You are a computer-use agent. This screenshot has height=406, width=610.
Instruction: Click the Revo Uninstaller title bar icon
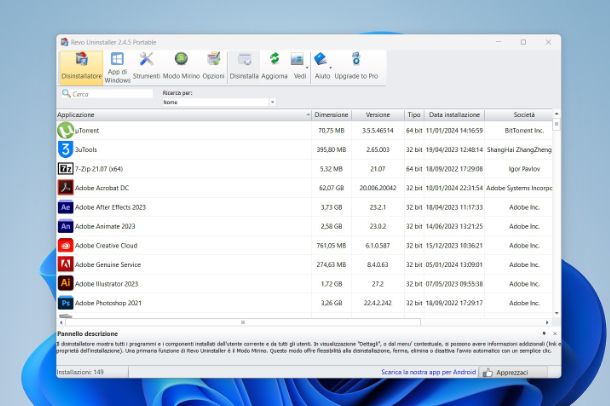coord(65,42)
